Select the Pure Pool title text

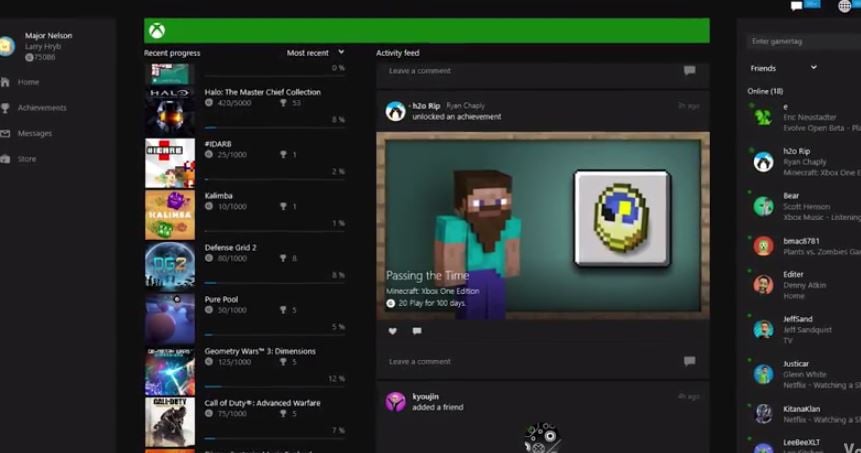(x=221, y=299)
